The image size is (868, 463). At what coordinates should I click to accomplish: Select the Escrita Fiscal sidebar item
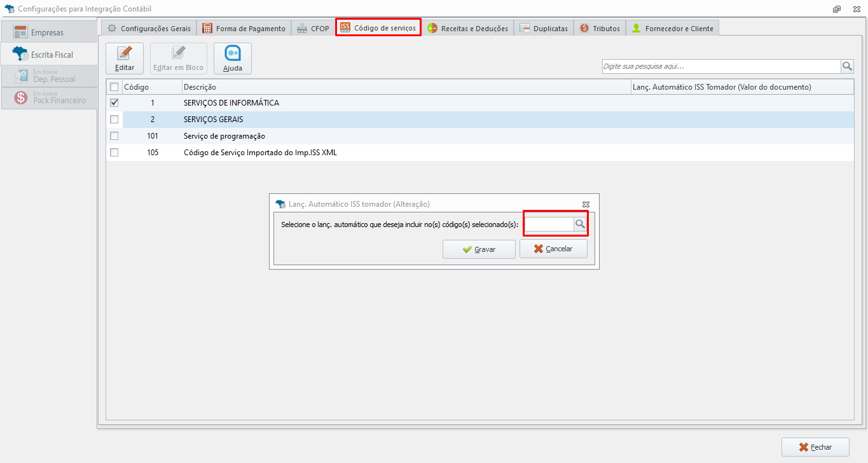click(49, 55)
